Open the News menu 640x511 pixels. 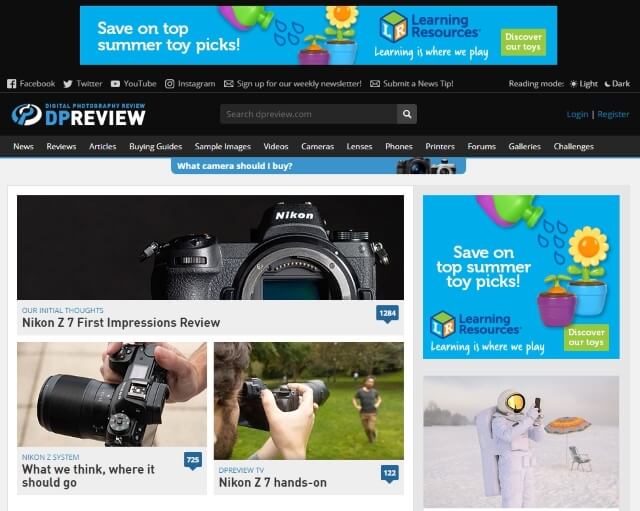click(x=23, y=147)
